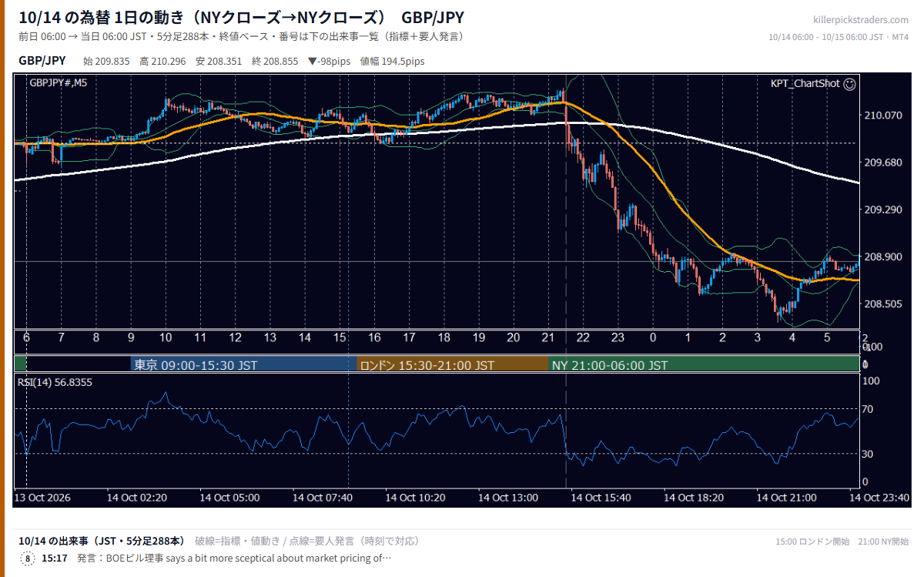Click the KPT_ChartShot label

(805, 83)
